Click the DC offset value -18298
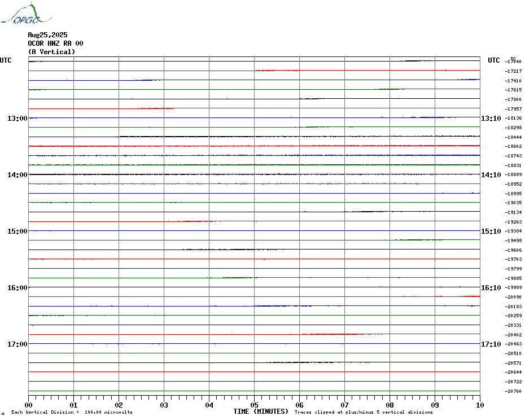The image size is (525, 420). pyautogui.click(x=513, y=128)
